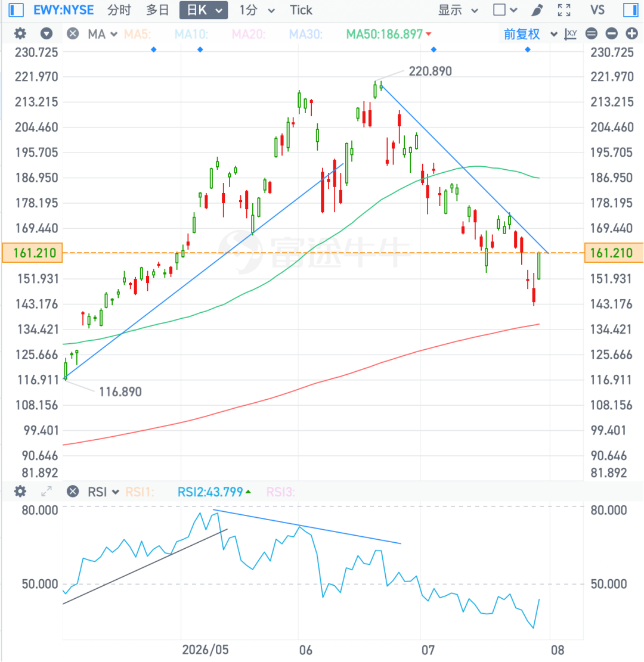The height and width of the screenshot is (662, 644).
Task: Open RSI panel settings gear
Action: [x=20, y=492]
